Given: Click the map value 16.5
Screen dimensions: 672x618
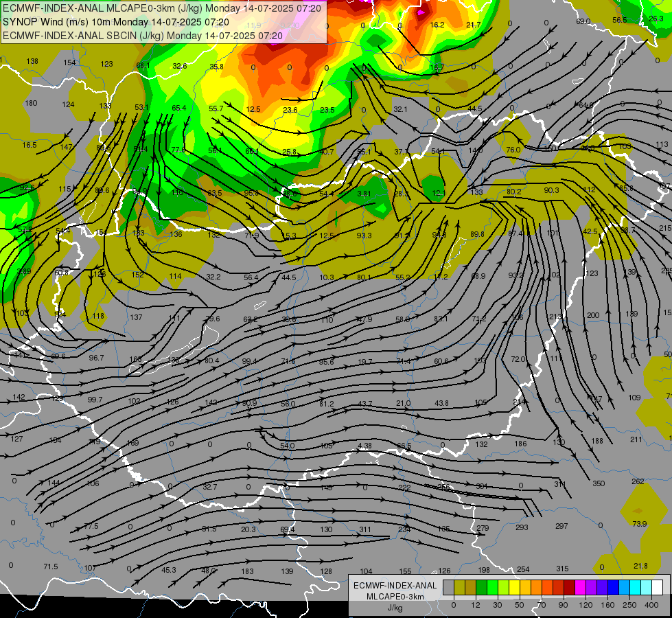Looking at the screenshot, I should click(x=30, y=145).
